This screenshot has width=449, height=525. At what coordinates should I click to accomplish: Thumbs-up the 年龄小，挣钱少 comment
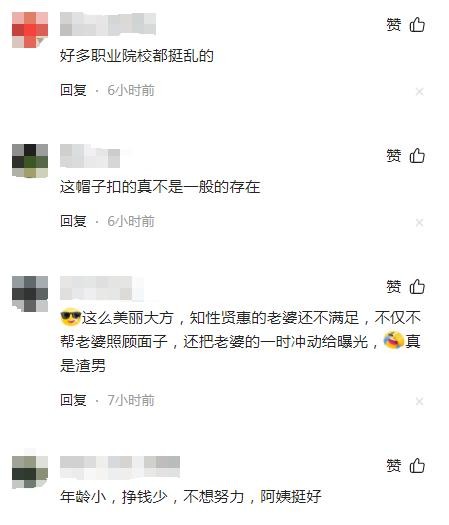click(417, 465)
